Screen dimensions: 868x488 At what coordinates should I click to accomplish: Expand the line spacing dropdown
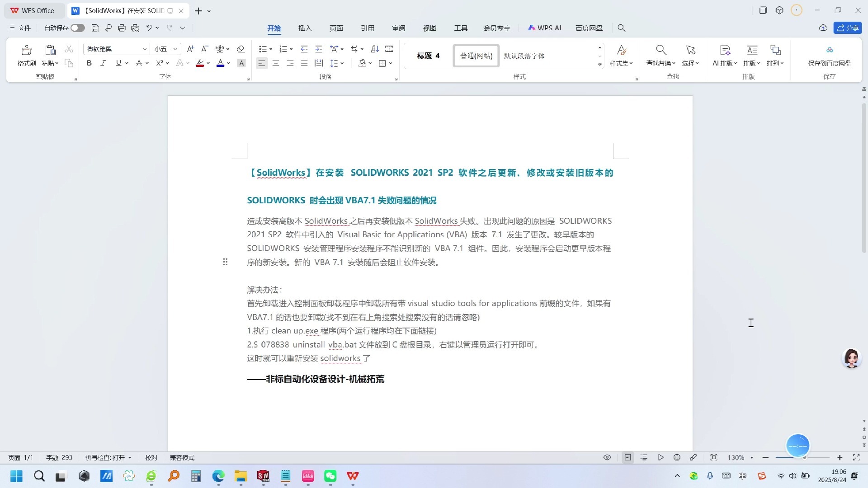click(342, 63)
